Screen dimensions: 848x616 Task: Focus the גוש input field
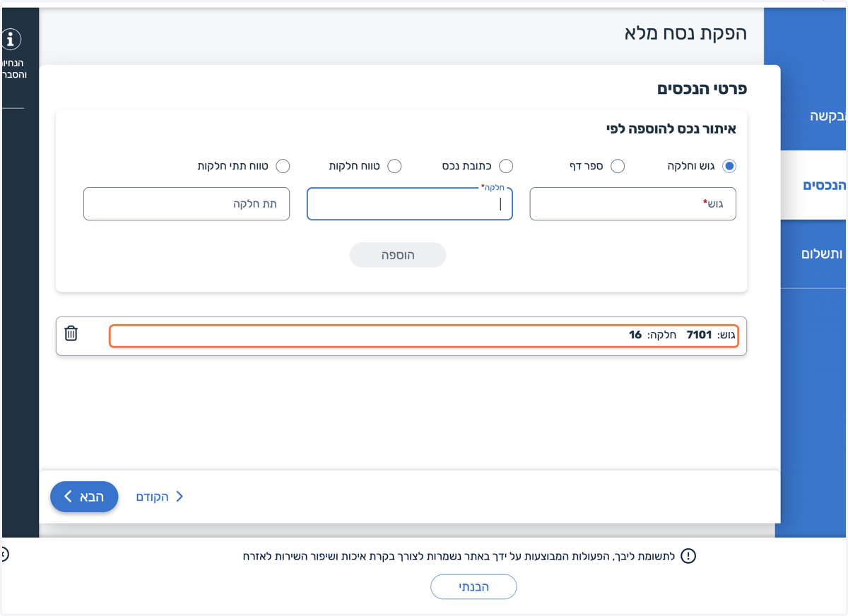pos(632,204)
